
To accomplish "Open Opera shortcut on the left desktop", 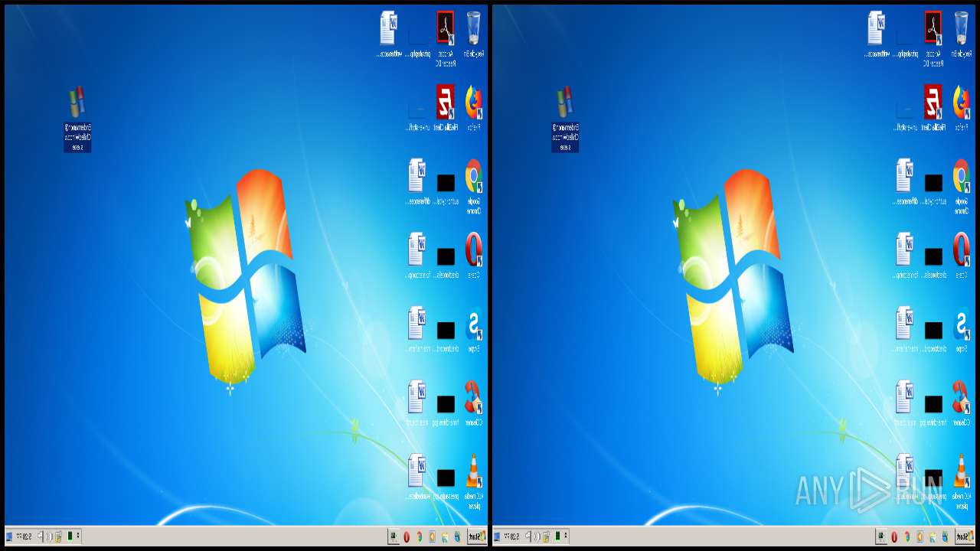I will tap(474, 255).
